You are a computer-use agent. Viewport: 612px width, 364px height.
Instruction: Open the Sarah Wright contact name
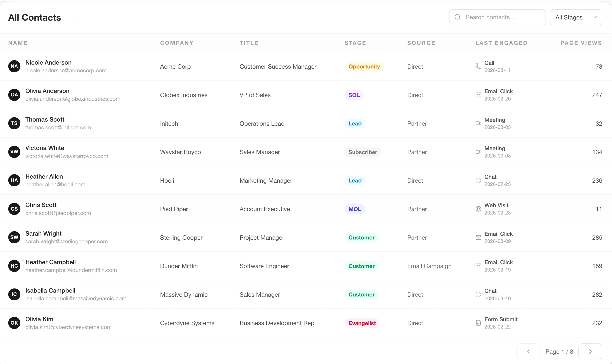click(x=44, y=234)
